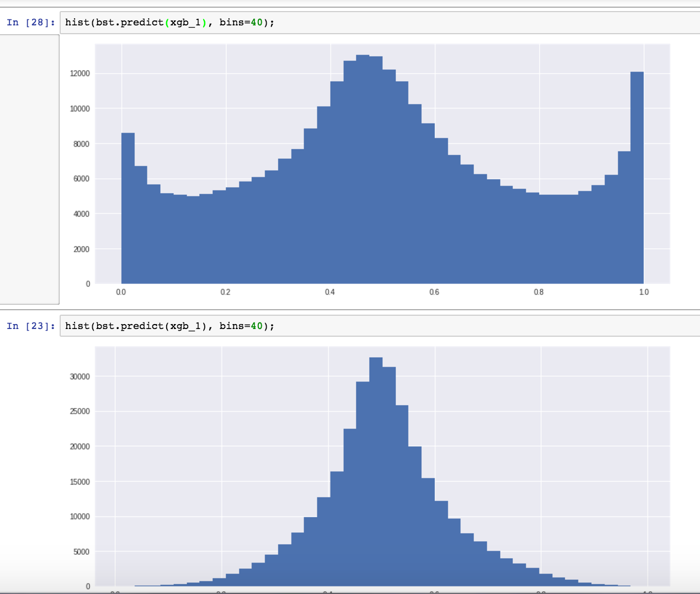Screen dimensions: 700x594
Task: Click the 25000 y-axis label in second plot
Action: (79, 411)
